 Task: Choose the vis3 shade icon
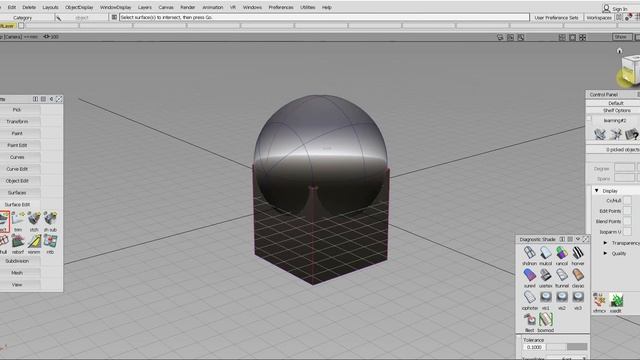pyautogui.click(x=578, y=297)
